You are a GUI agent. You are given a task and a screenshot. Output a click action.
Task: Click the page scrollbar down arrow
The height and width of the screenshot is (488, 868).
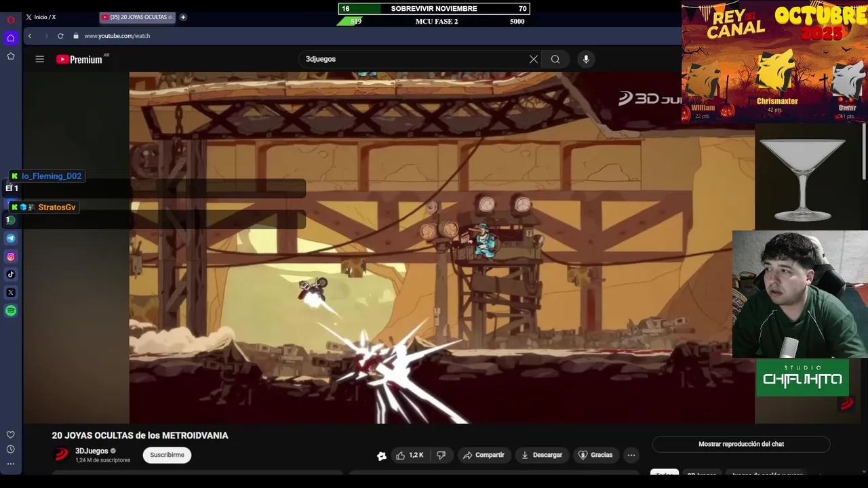864,472
